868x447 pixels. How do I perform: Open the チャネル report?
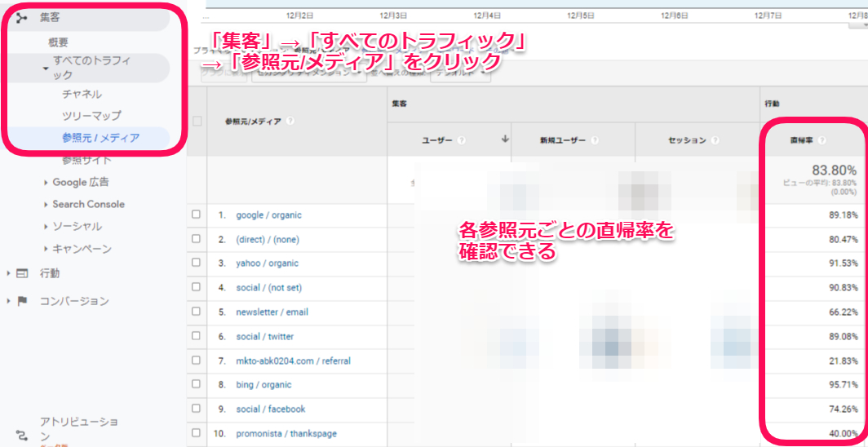82,94
